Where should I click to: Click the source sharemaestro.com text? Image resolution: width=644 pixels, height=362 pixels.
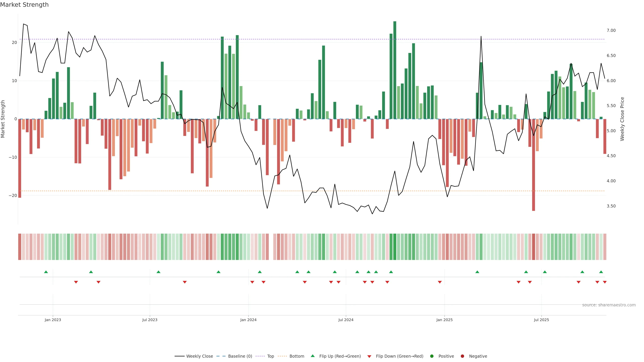click(x=609, y=305)
